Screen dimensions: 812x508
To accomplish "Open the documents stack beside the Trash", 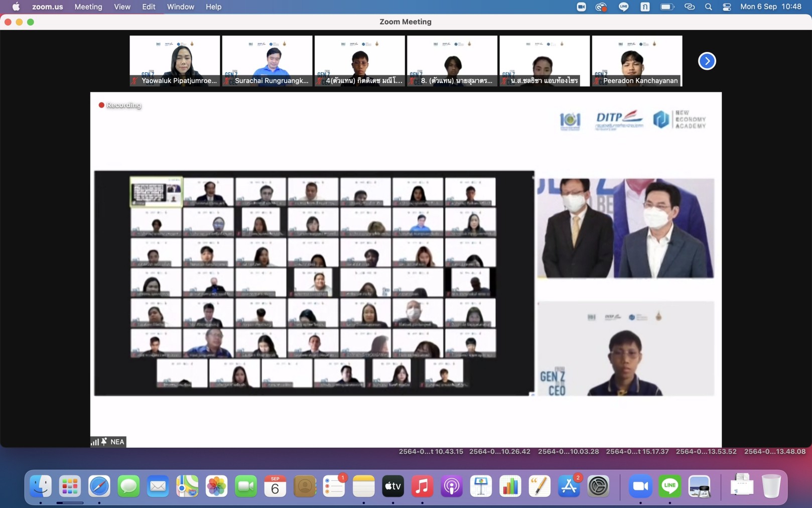I will [x=742, y=486].
